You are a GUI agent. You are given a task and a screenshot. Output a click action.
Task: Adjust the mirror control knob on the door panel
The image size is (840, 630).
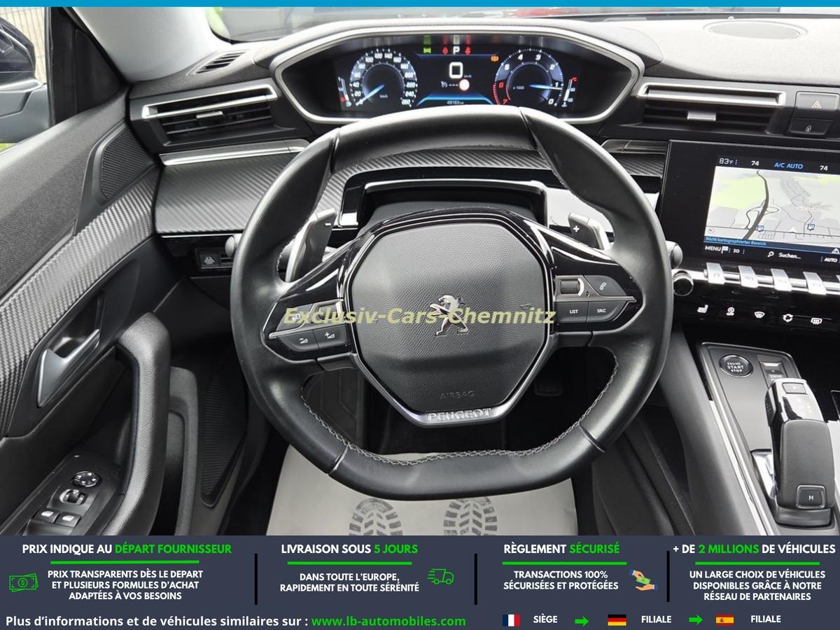87,479
